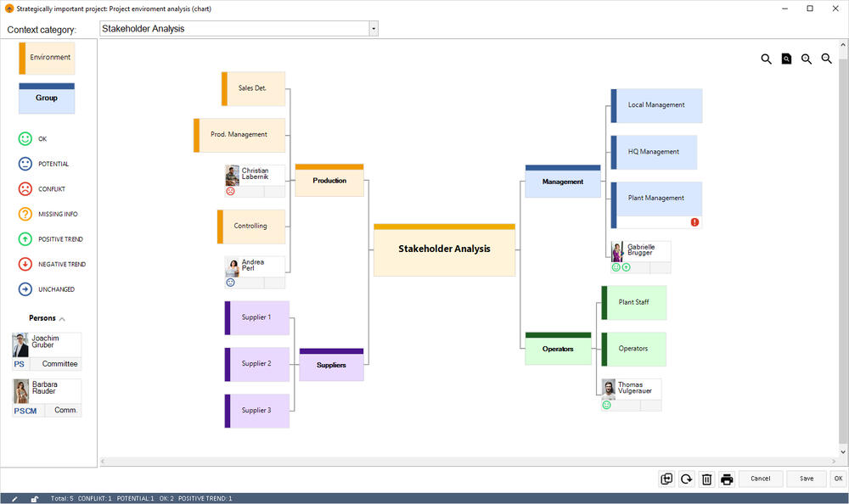The image size is (849, 504).
Task: Delete using the trash can icon
Action: (706, 479)
